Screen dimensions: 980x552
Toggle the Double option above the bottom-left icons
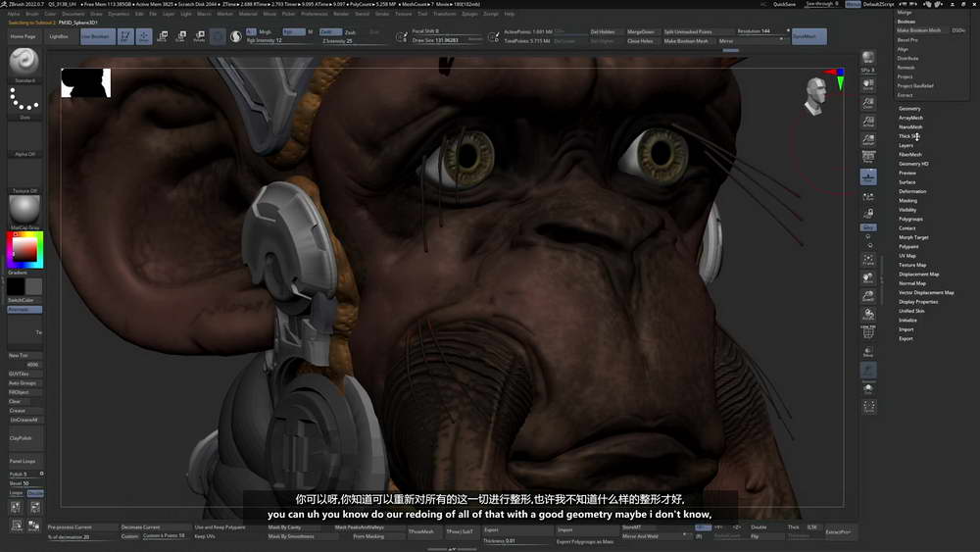[35, 493]
